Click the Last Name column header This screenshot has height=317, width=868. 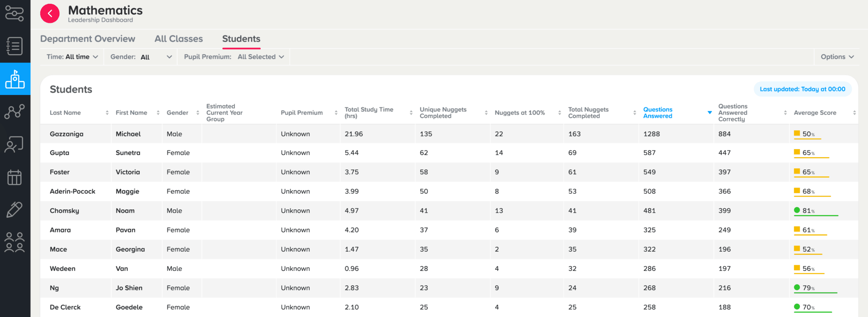tap(65, 113)
